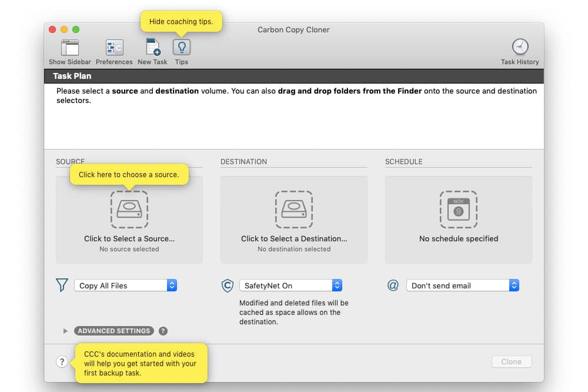
Task: Click the SCHEDULE section heading
Action: [x=404, y=162]
